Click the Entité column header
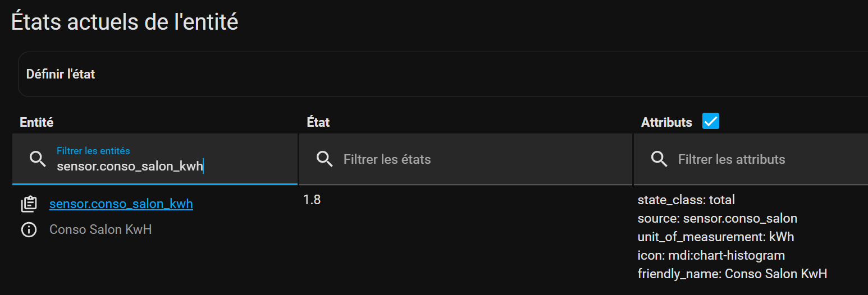Viewport: 868px width, 295px height. pos(36,122)
